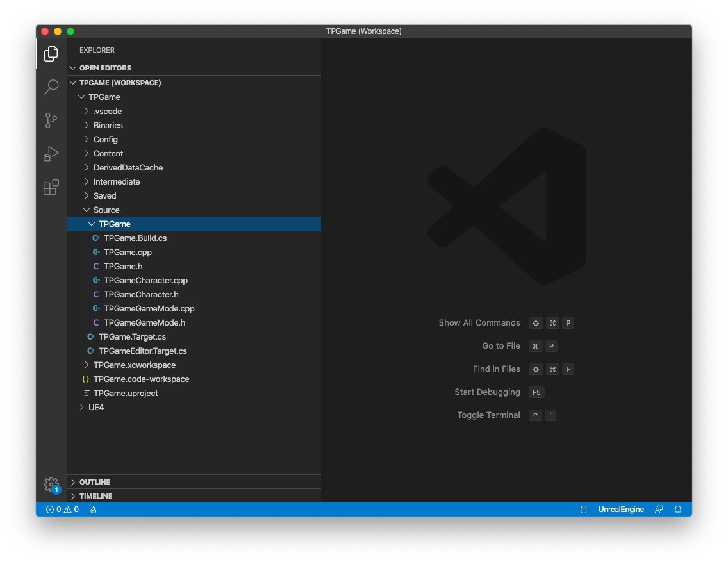Viewport: 728px width, 564px height.
Task: Click the database icon in status bar
Action: coord(584,510)
